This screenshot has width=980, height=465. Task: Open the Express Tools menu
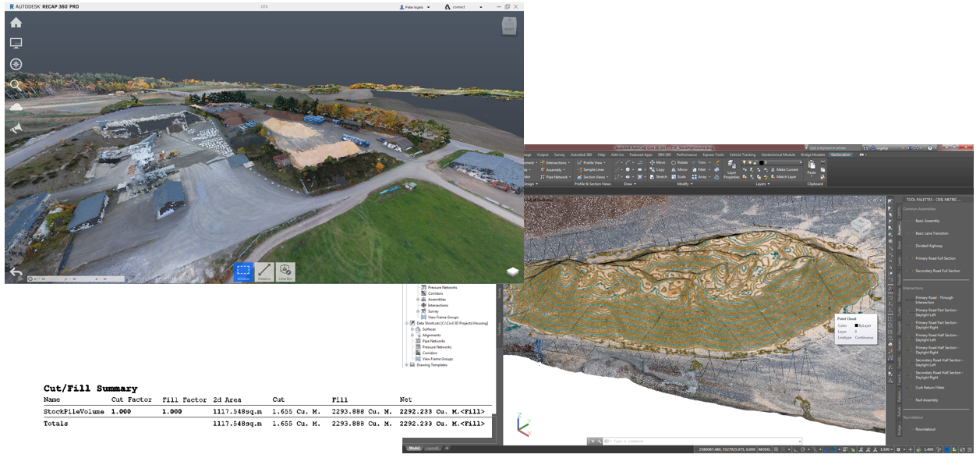point(713,154)
